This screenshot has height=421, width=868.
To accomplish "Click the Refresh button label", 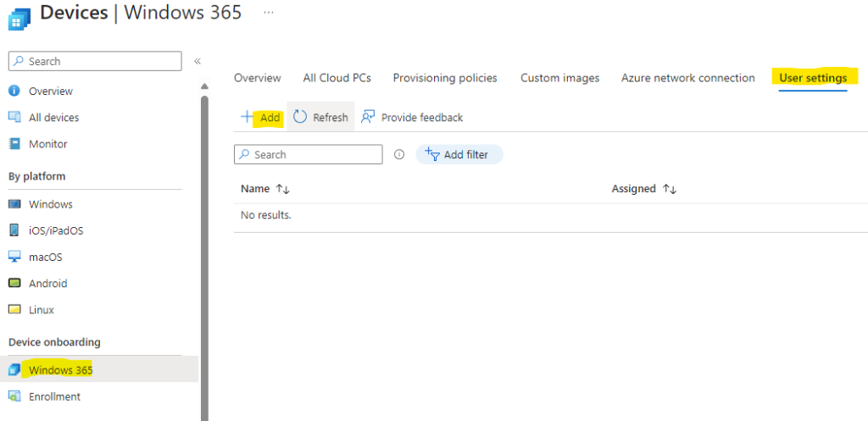I will click(331, 117).
